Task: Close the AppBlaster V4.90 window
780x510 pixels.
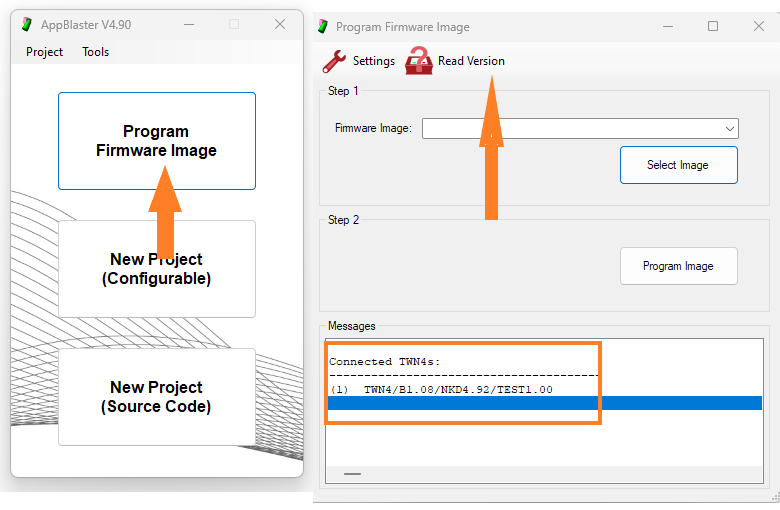Action: (280, 24)
